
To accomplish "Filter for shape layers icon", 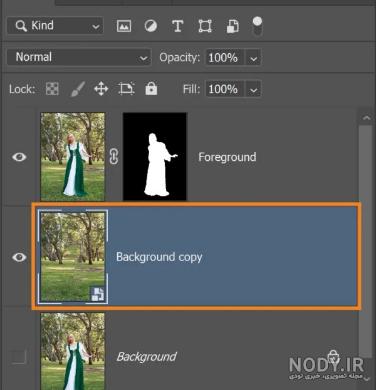I will pyautogui.click(x=205, y=26).
